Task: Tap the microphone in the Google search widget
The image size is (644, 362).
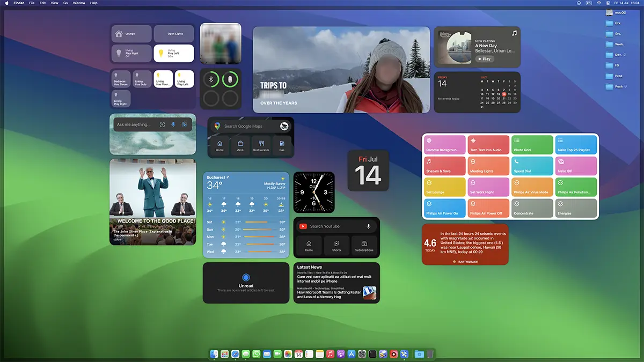Action: coord(173,124)
